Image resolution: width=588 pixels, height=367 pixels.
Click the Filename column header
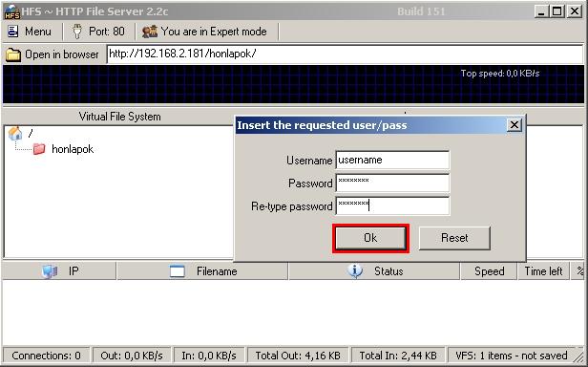click(x=202, y=271)
